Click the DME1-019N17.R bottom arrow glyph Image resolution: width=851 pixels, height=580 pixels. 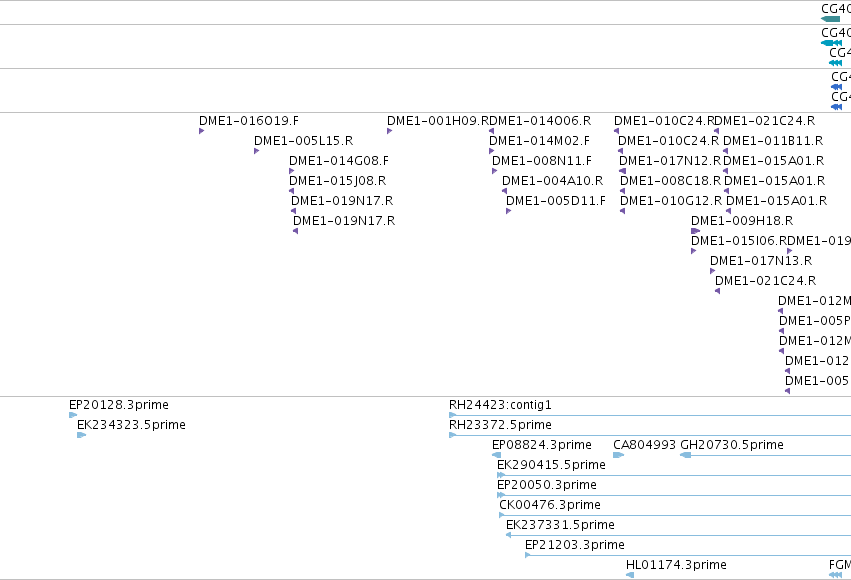tap(295, 231)
